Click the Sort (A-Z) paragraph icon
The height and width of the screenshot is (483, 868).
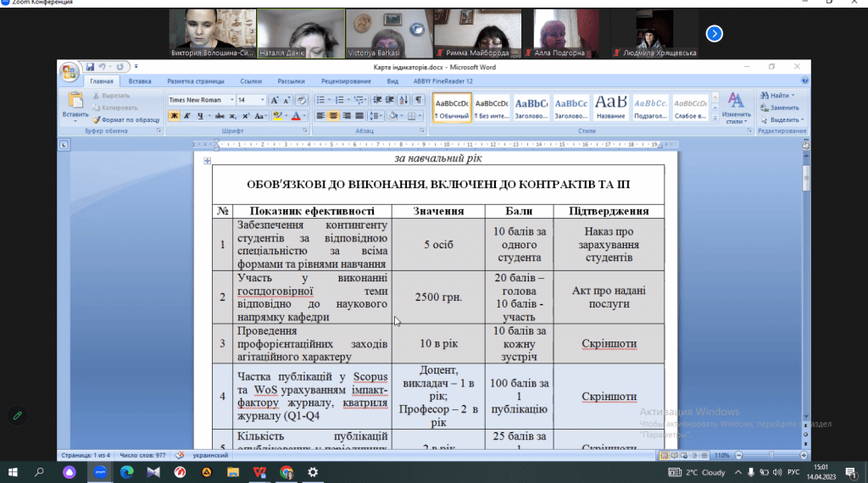(403, 100)
